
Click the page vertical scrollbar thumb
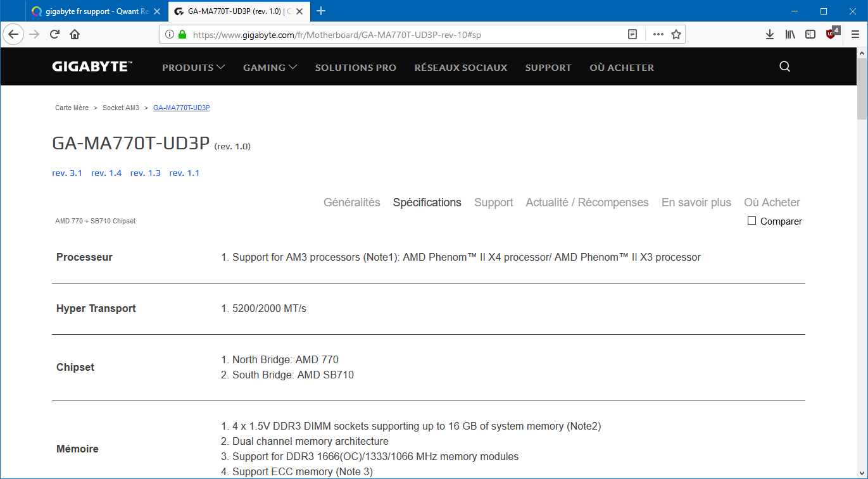pyautogui.click(x=862, y=89)
